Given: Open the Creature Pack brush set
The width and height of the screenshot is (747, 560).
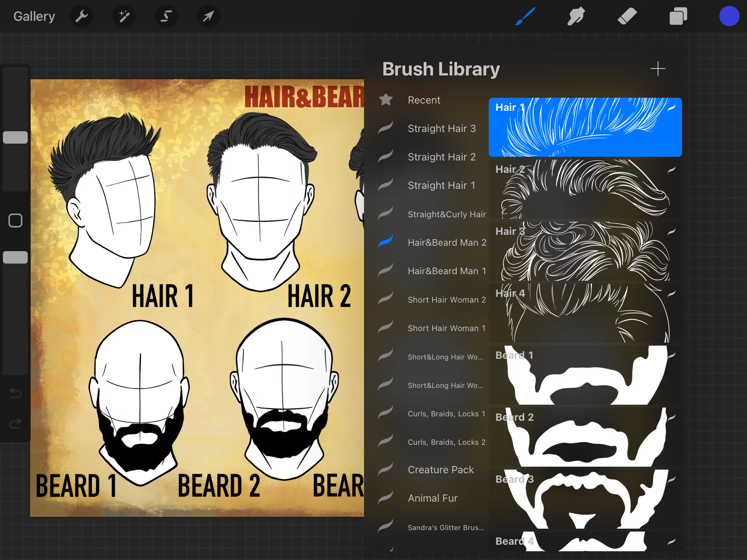Looking at the screenshot, I should 441,470.
